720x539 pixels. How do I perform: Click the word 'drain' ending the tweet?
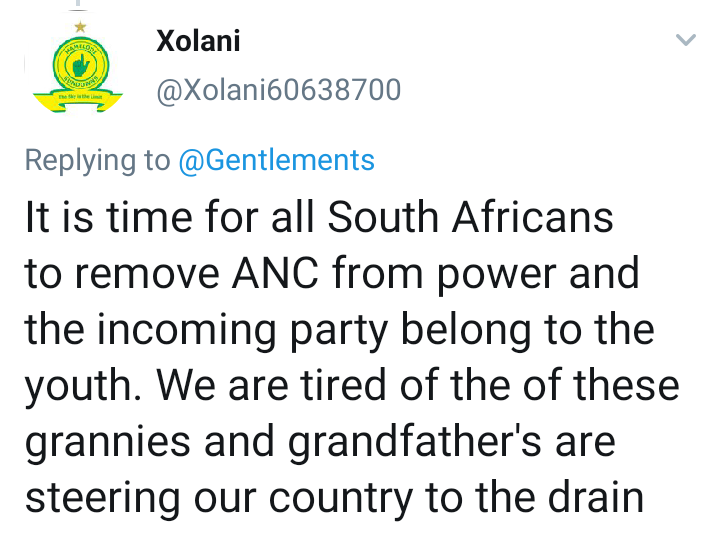click(596, 497)
